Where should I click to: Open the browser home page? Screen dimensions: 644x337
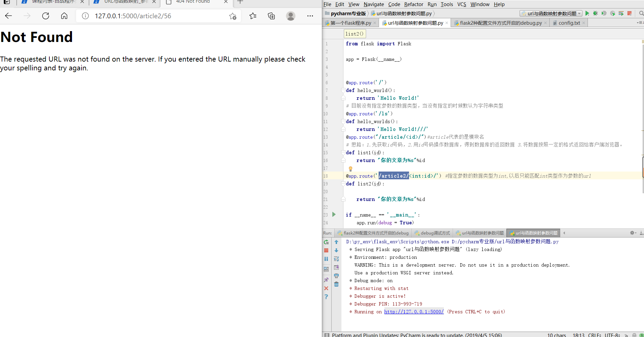coord(64,16)
